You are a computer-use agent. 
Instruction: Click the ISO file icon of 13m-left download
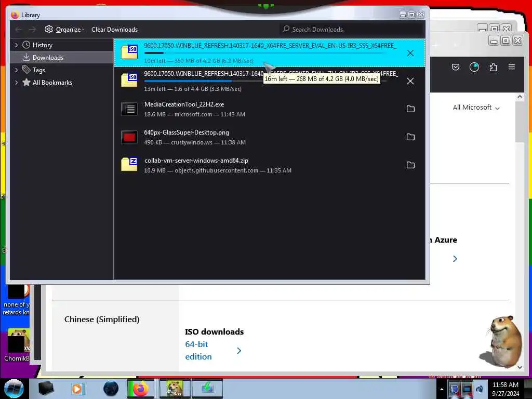click(129, 80)
